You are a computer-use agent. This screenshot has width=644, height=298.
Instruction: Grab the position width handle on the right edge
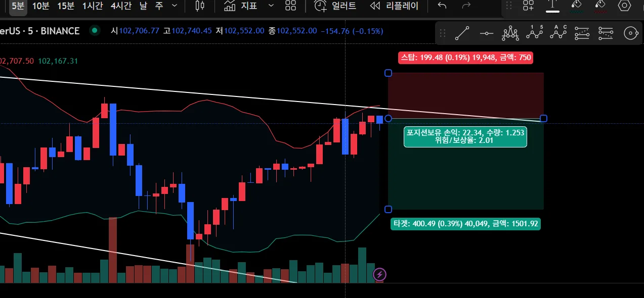(x=543, y=118)
